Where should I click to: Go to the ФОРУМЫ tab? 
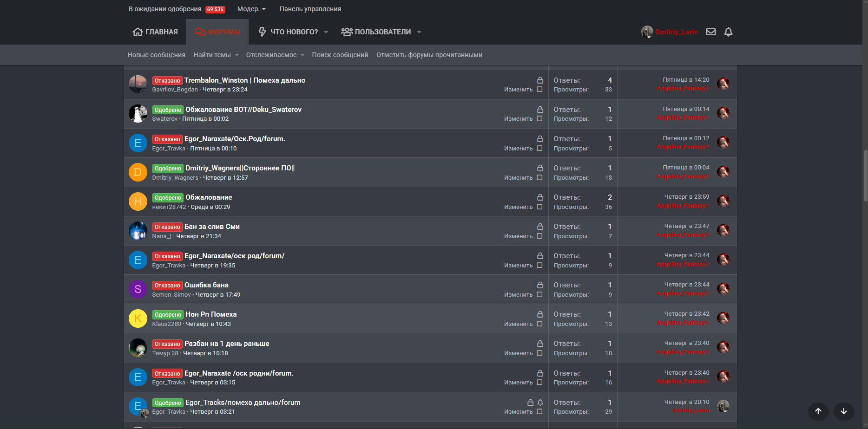tap(217, 32)
